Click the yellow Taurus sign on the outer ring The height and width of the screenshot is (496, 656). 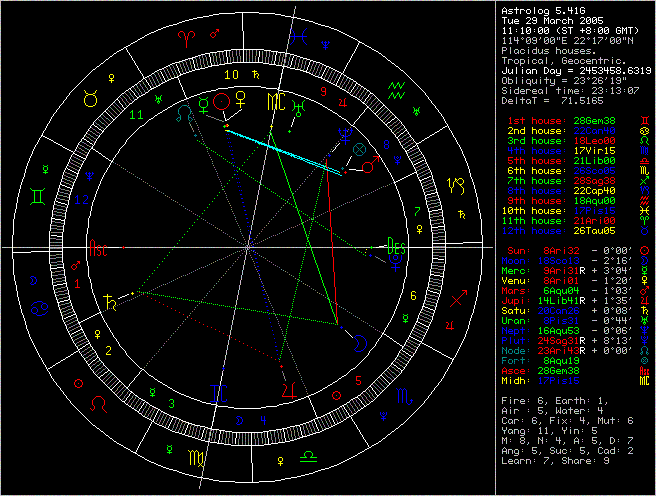click(x=90, y=98)
